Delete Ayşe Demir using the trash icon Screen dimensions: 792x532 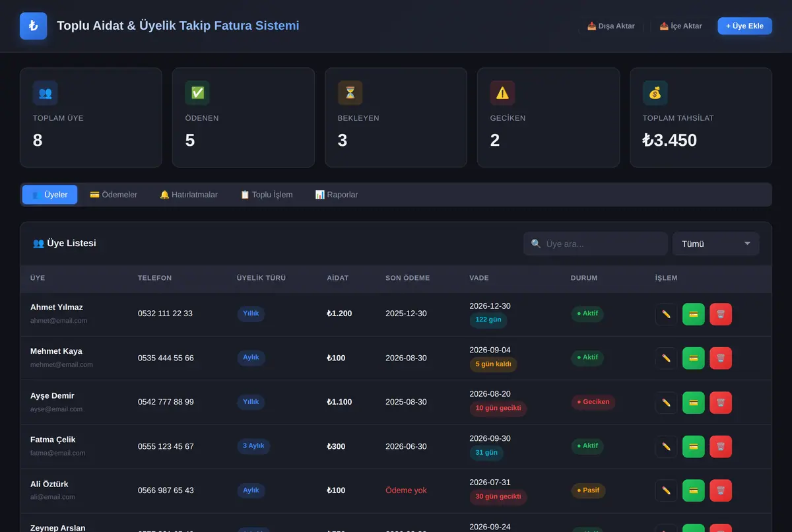721,403
